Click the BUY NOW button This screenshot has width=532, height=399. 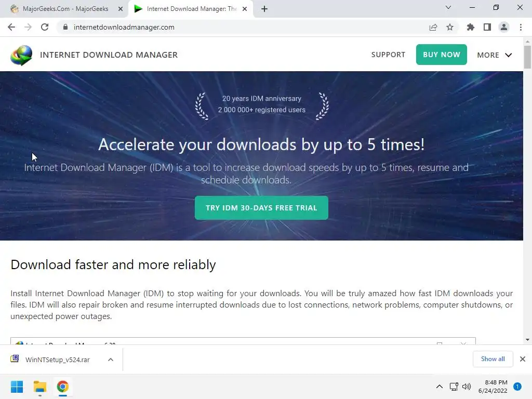[x=442, y=55]
